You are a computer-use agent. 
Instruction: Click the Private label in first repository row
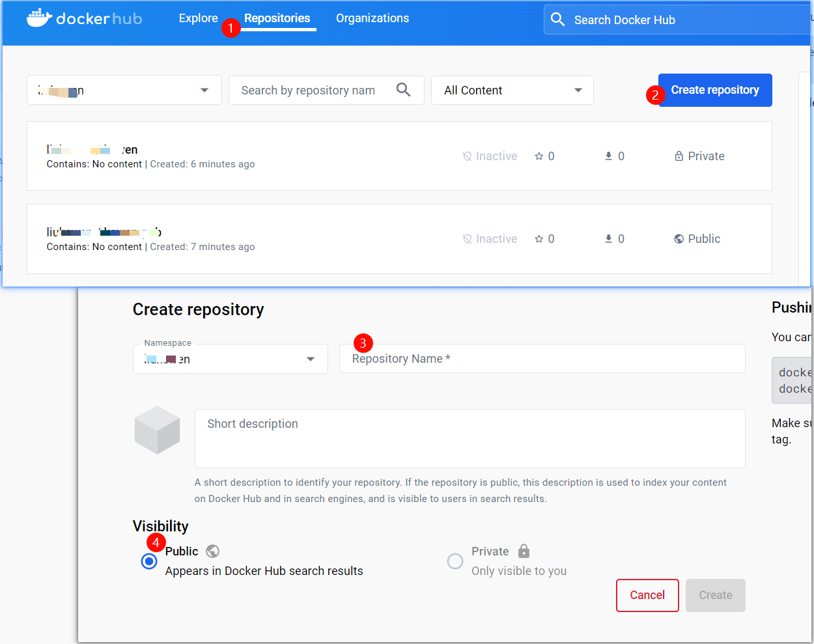(707, 156)
